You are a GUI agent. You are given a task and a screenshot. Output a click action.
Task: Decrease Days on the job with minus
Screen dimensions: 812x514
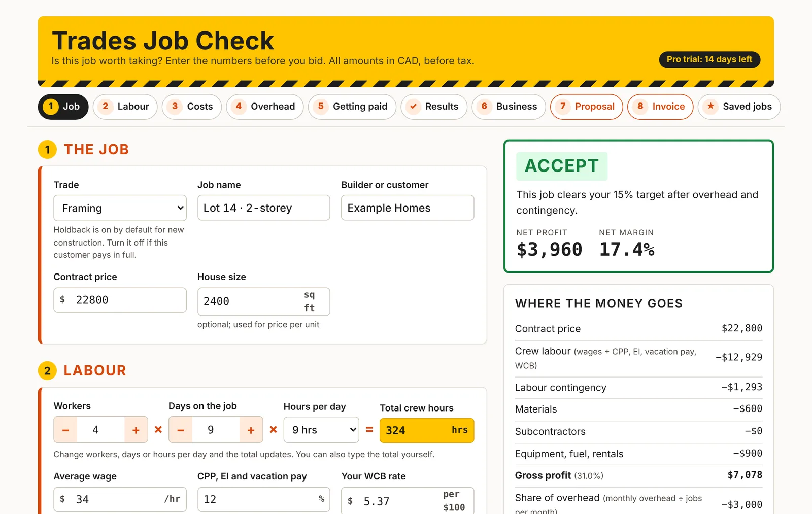[x=181, y=430]
